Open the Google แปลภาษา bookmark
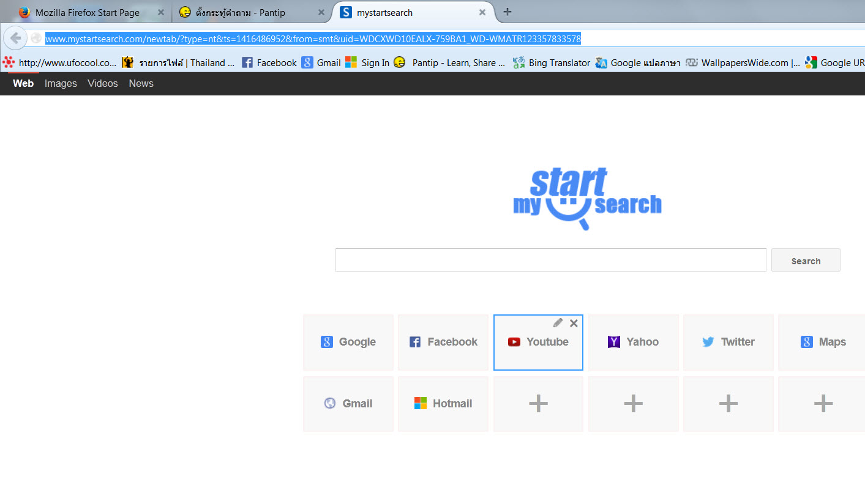 click(637, 62)
